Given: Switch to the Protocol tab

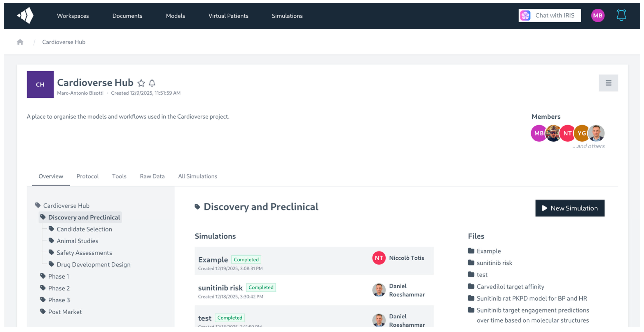Looking at the screenshot, I should click(x=88, y=176).
